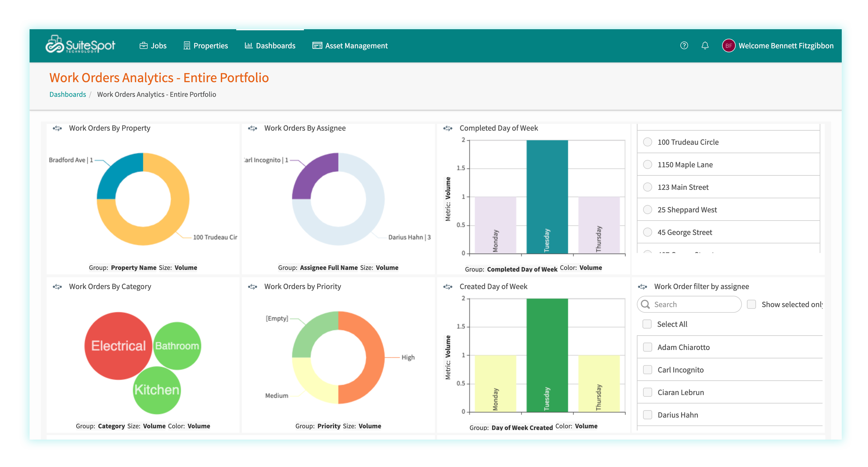This screenshot has height=467, width=868.
Task: Click the Search field in the assignee filter
Action: 691,304
